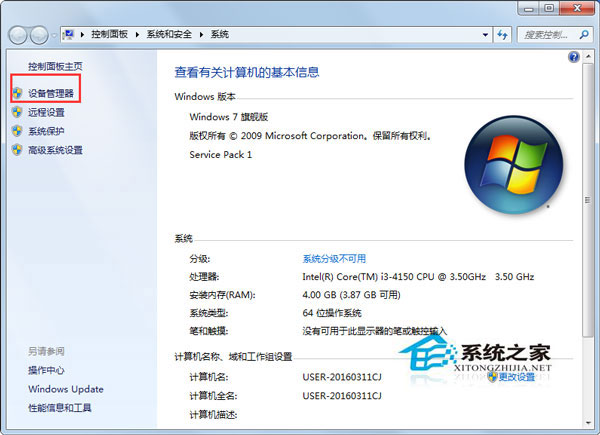This screenshot has height=435, width=600.
Task: Go to 控制面板主页 control panel home
Action: pyautogui.click(x=55, y=66)
